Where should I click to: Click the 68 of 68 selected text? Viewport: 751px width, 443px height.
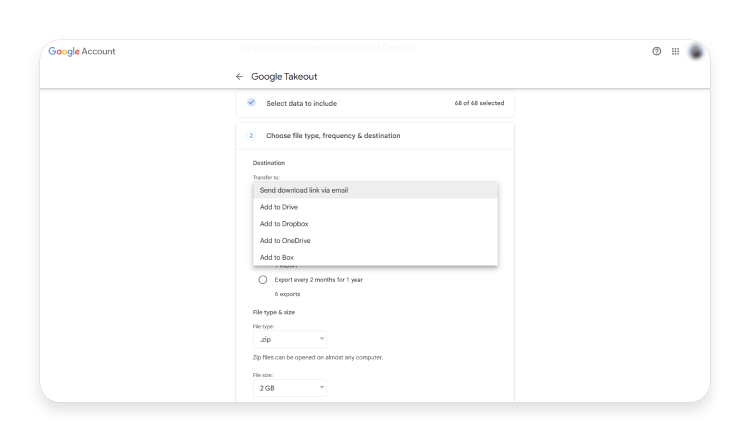click(479, 103)
